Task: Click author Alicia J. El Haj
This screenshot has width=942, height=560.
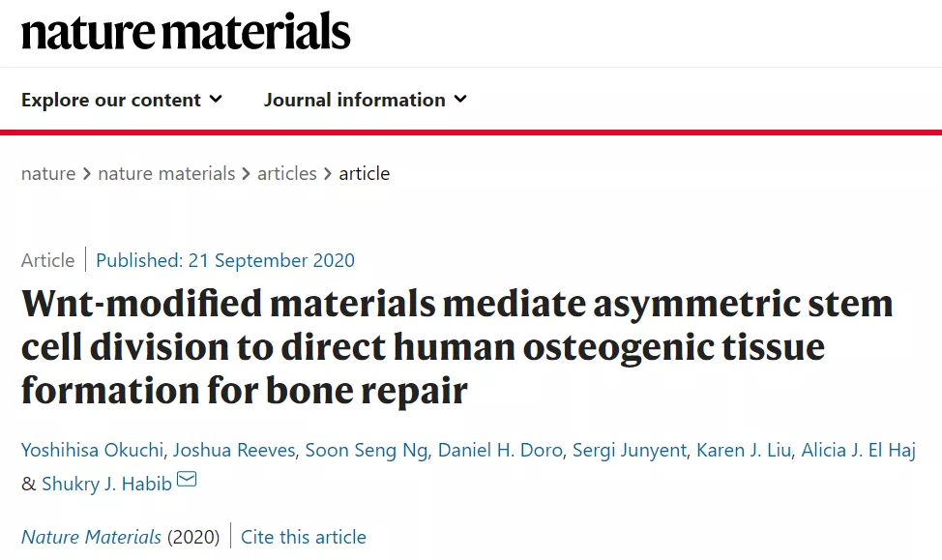Action: pyautogui.click(x=859, y=450)
